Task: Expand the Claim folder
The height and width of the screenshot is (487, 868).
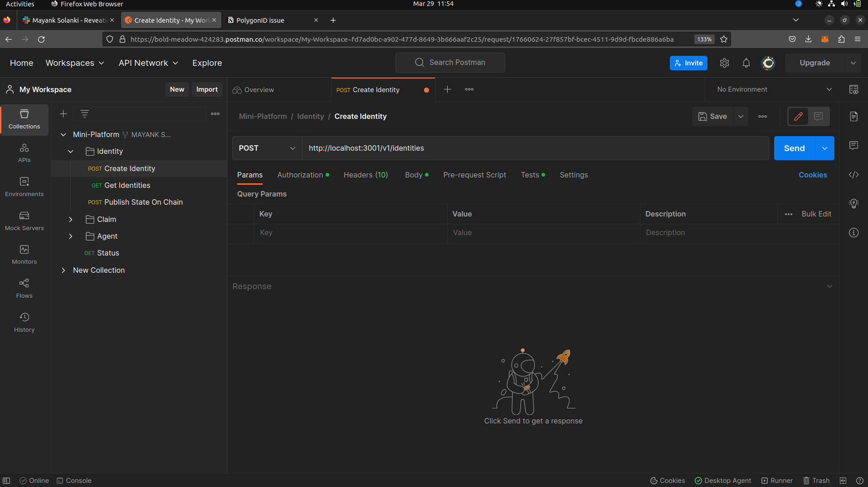Action: 71,219
